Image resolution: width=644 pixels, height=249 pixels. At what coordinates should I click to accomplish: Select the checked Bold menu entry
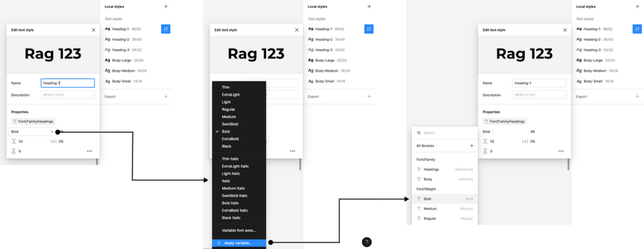point(239,132)
